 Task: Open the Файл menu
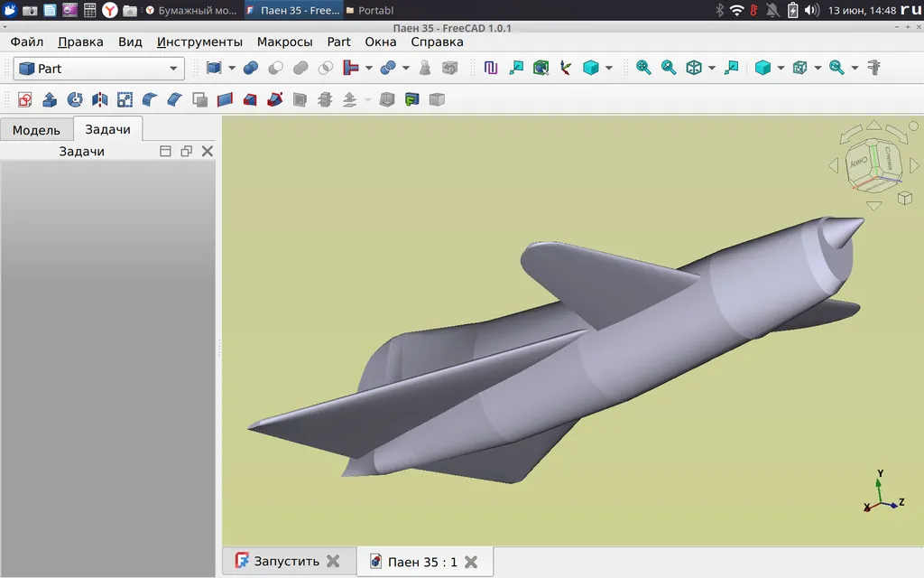pos(27,42)
